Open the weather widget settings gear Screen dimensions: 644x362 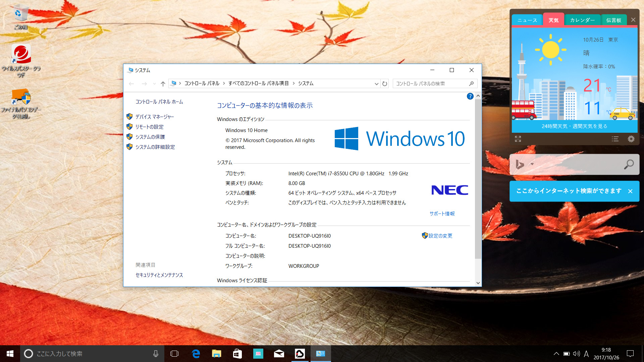(631, 139)
